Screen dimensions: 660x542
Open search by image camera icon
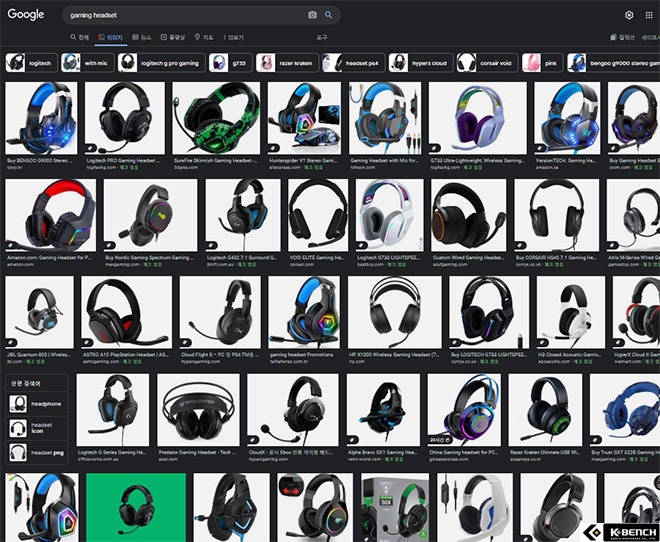point(312,15)
